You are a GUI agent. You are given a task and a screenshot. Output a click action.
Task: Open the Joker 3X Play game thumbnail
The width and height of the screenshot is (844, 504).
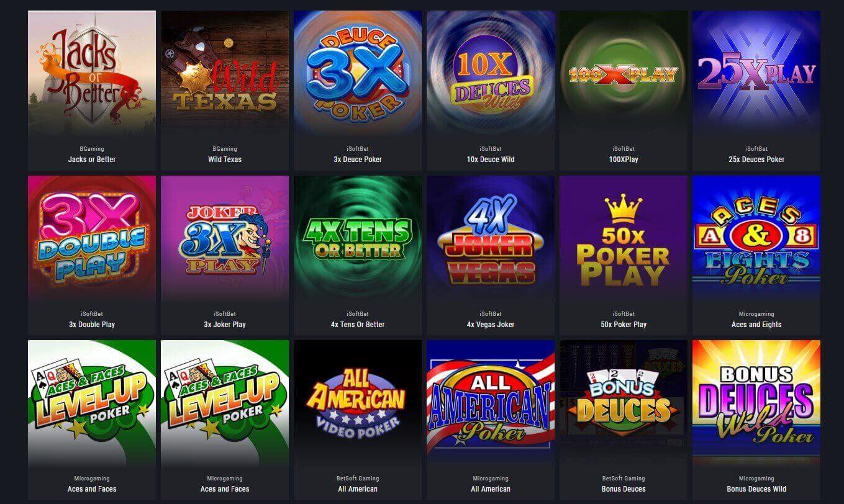pyautogui.click(x=225, y=240)
